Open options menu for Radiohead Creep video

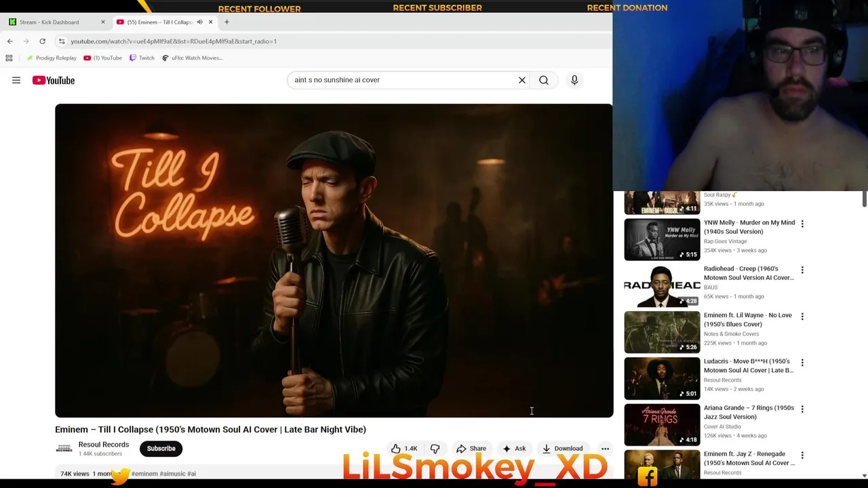coord(802,270)
